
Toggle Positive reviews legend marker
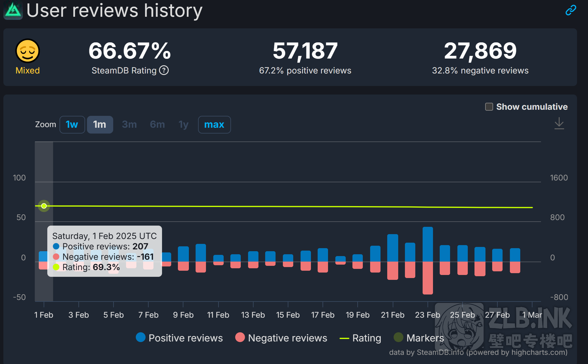click(141, 337)
